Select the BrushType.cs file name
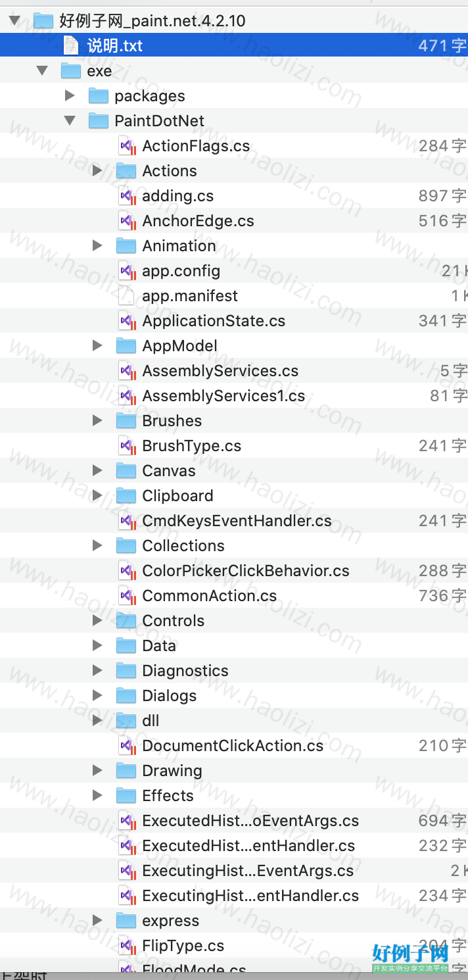468x980 pixels. pos(191,446)
